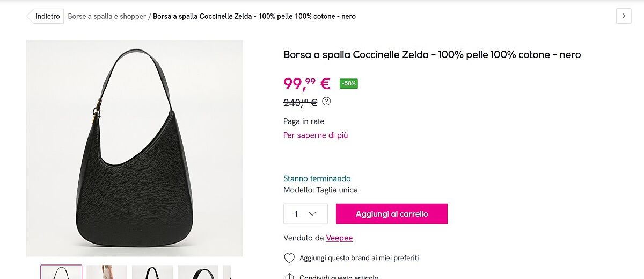Select the first bag thumbnail

(x=61, y=273)
